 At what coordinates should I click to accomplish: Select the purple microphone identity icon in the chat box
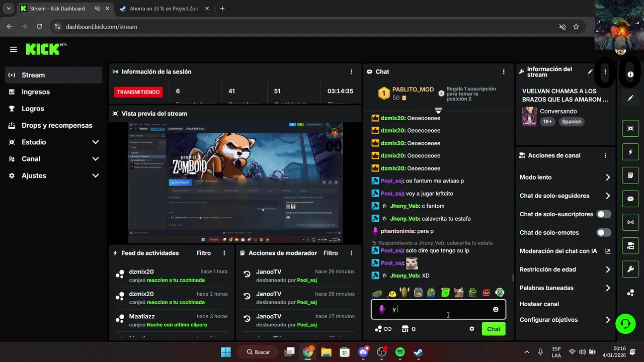(382, 309)
